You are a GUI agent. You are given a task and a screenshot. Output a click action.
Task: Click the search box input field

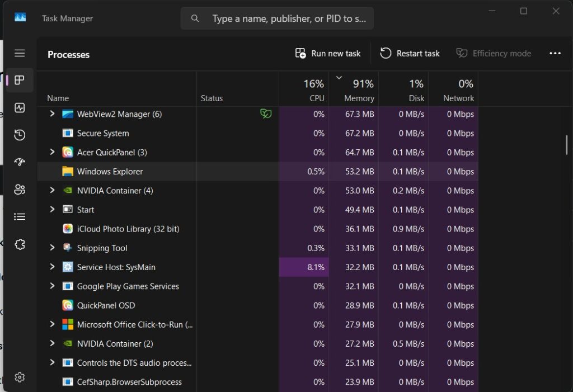point(277,18)
